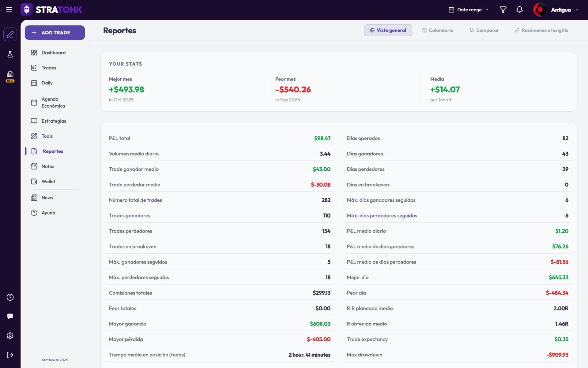The width and height of the screenshot is (588, 368).
Task: Click the chat bubble icon
Action: (x=10, y=316)
